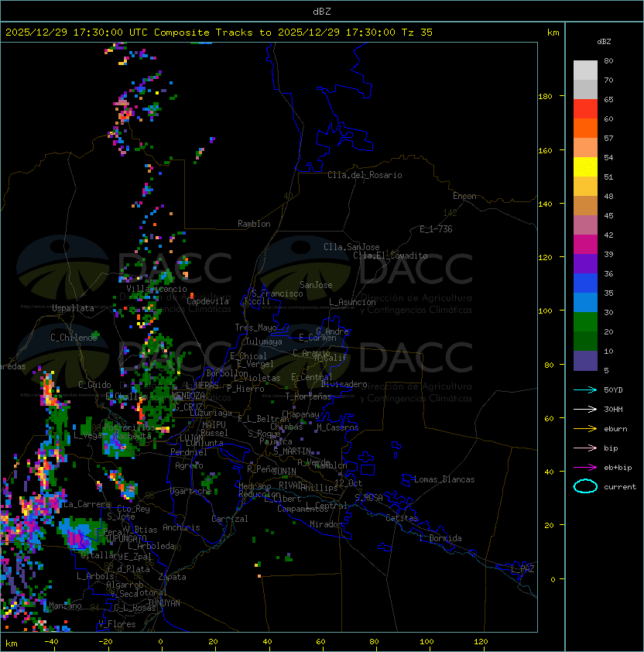This screenshot has height=652, width=644.
Task: Pick the light blue 30-35 dBZ swatch
Action: point(585,302)
